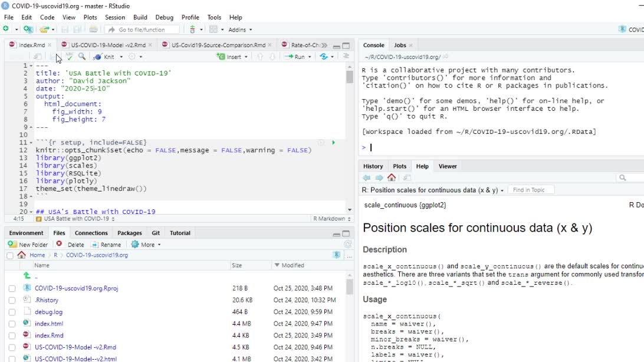
Task: Click the New File plus icon
Action: click(6, 29)
